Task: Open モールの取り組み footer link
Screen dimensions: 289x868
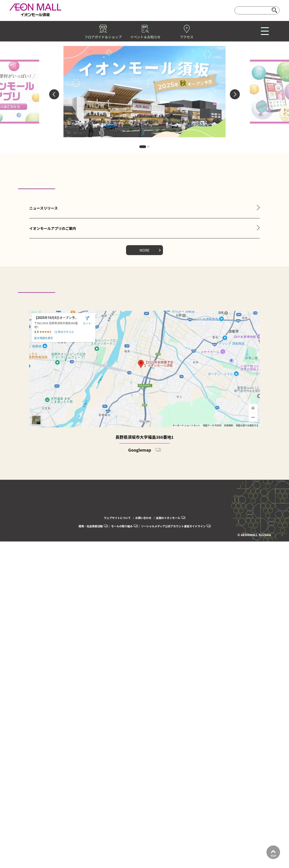Action: (x=124, y=526)
